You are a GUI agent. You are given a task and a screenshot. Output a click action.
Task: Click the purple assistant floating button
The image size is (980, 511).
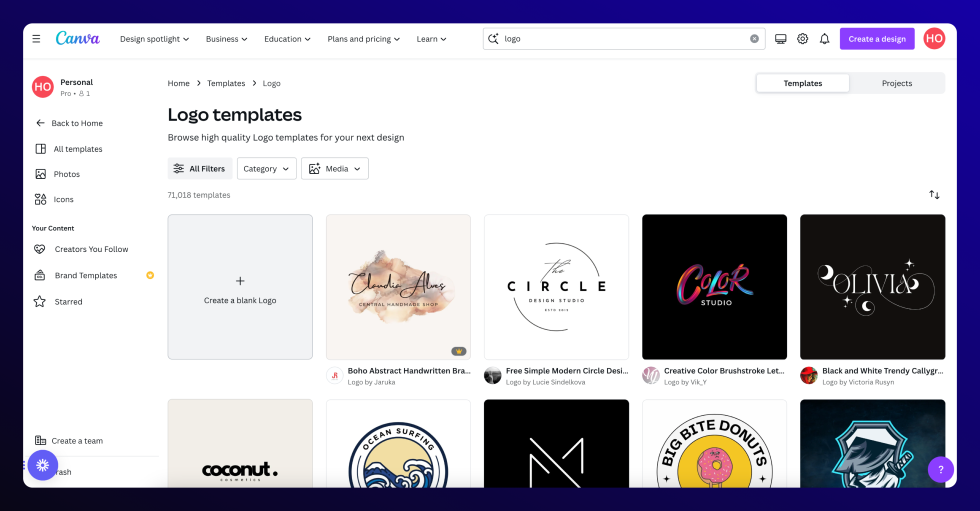pos(42,465)
